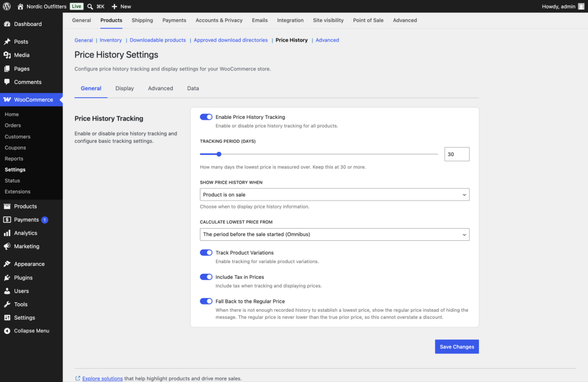This screenshot has width=588, height=382.
Task: Open the Payments settings tab
Action: [x=174, y=20]
